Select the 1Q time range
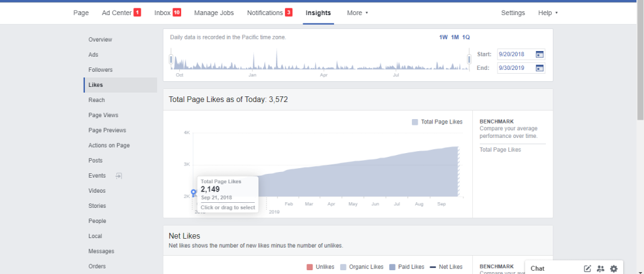 (466, 37)
